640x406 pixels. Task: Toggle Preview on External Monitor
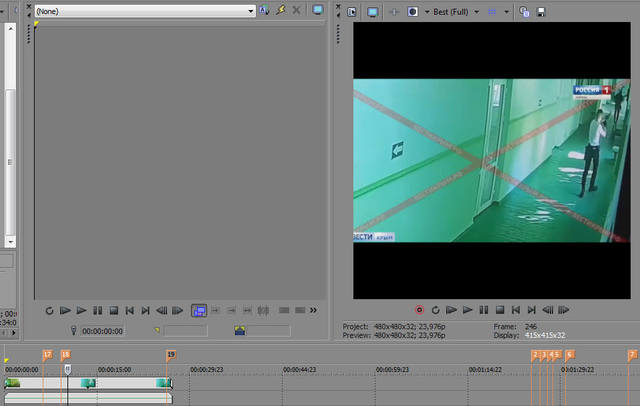coord(373,12)
